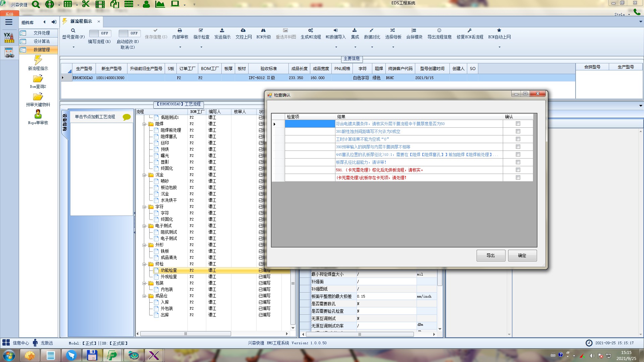Click the Nope单审核 person icon
The width and height of the screenshot is (644, 362).
click(x=38, y=114)
